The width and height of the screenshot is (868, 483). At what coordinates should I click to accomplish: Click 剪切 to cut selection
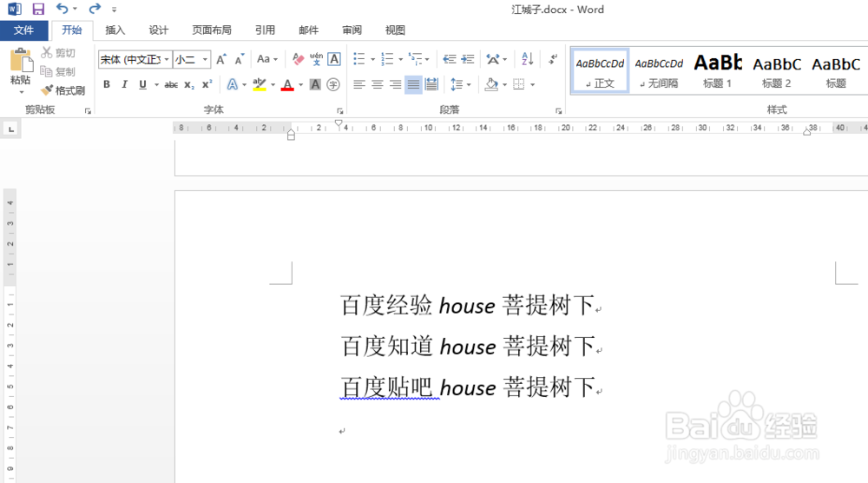coord(58,53)
